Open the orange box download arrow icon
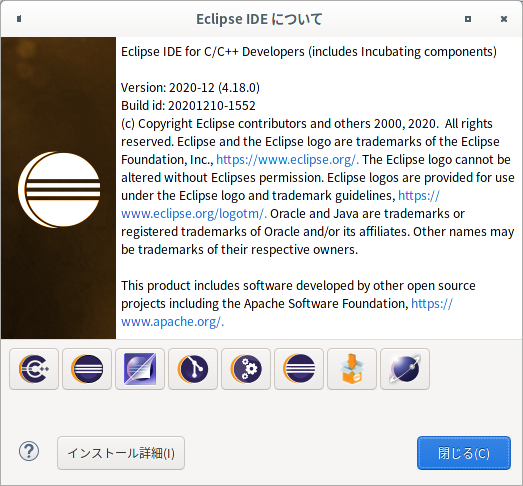Screen dimensions: 523x486 [x=352, y=369]
